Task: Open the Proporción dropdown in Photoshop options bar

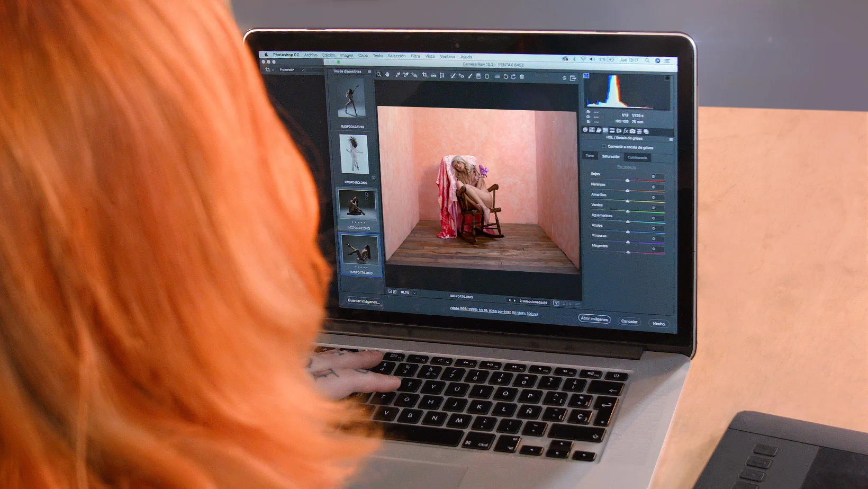Action: [x=292, y=70]
